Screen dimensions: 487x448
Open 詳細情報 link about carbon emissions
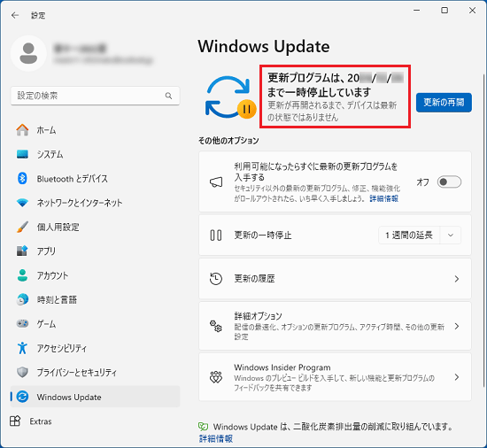pyautogui.click(x=216, y=438)
